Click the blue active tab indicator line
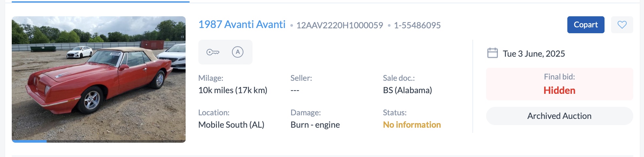644x157 pixels. pos(100,2)
